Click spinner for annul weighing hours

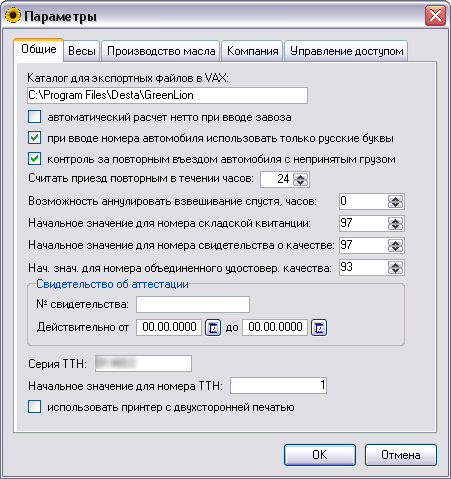(x=396, y=201)
